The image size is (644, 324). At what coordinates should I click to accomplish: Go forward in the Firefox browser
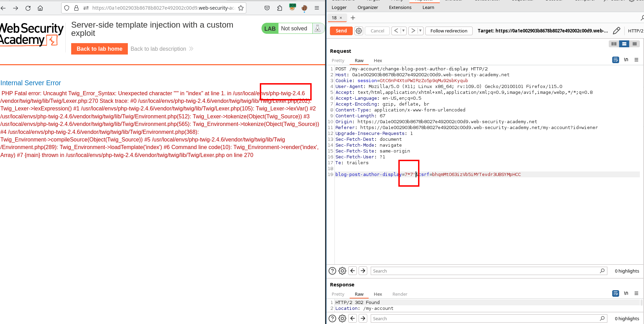[x=16, y=8]
